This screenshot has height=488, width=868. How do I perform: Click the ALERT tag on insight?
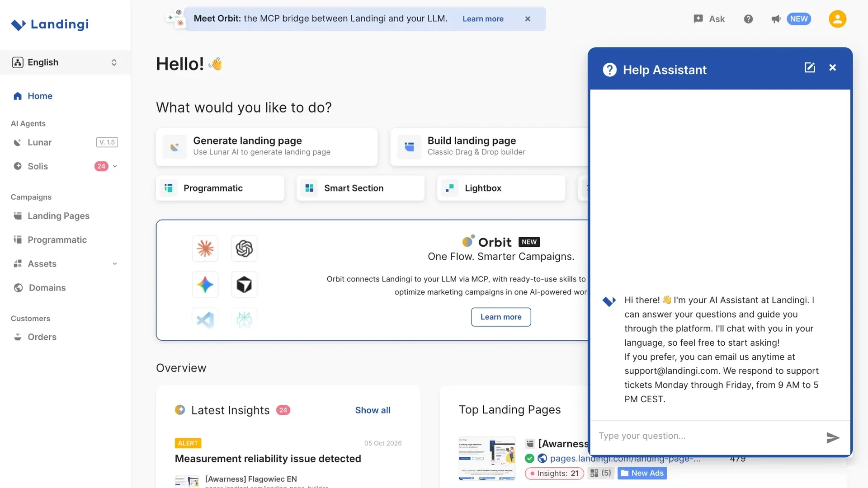pyautogui.click(x=188, y=443)
